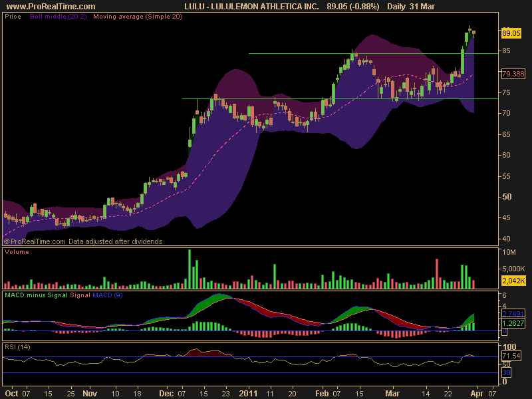Click the blue 30 RSI level tag
The image size is (532, 399).
click(506, 372)
